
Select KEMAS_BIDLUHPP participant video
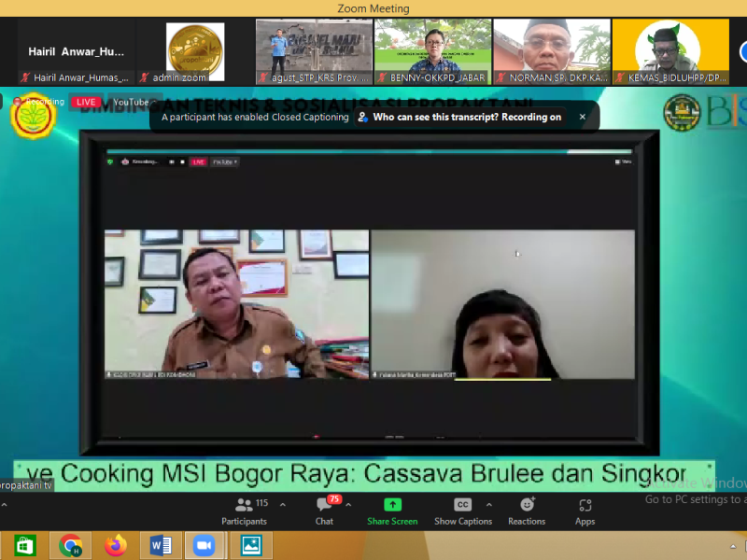670,52
